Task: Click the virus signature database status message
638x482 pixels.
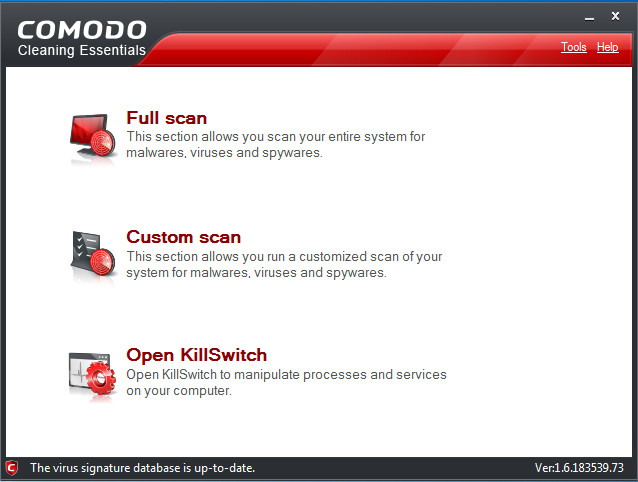Action: pos(142,468)
